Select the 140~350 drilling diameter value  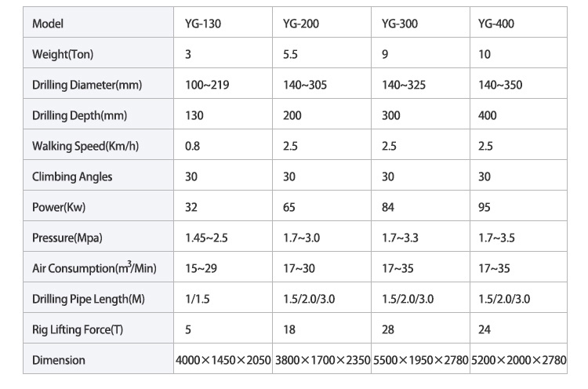point(499,85)
